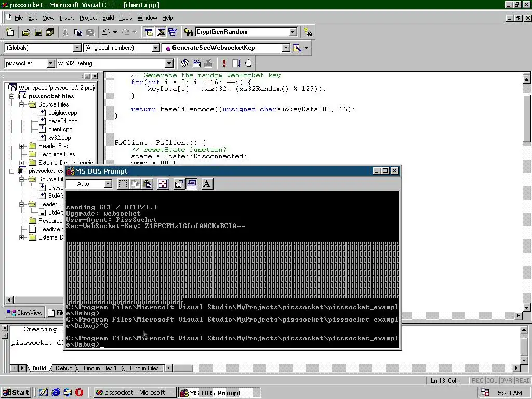Toggle the Workspace window icon
The height and width of the screenshot is (399, 532).
[x=149, y=32]
